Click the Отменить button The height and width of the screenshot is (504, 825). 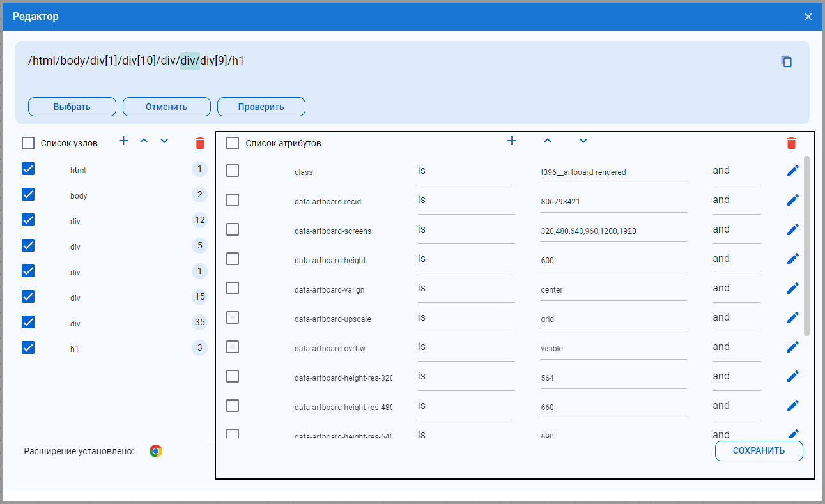click(x=167, y=107)
